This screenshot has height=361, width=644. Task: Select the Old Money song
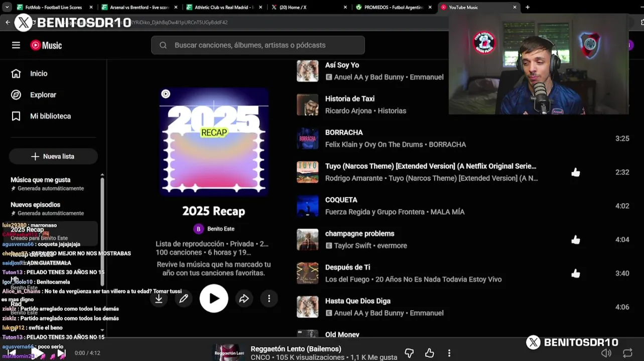pyautogui.click(x=342, y=334)
